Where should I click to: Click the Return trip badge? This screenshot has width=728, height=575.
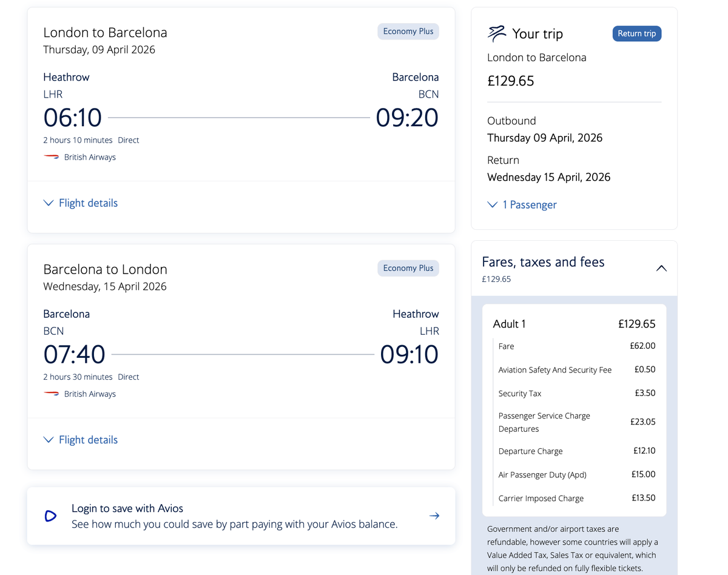pos(636,33)
